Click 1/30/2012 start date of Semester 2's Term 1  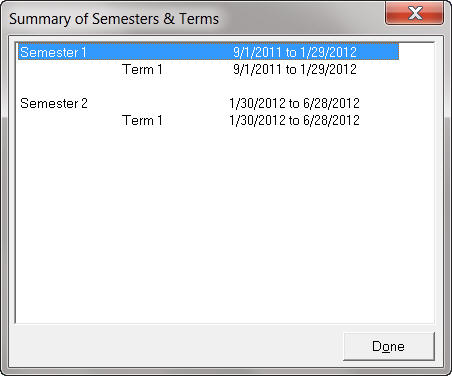[x=257, y=120]
